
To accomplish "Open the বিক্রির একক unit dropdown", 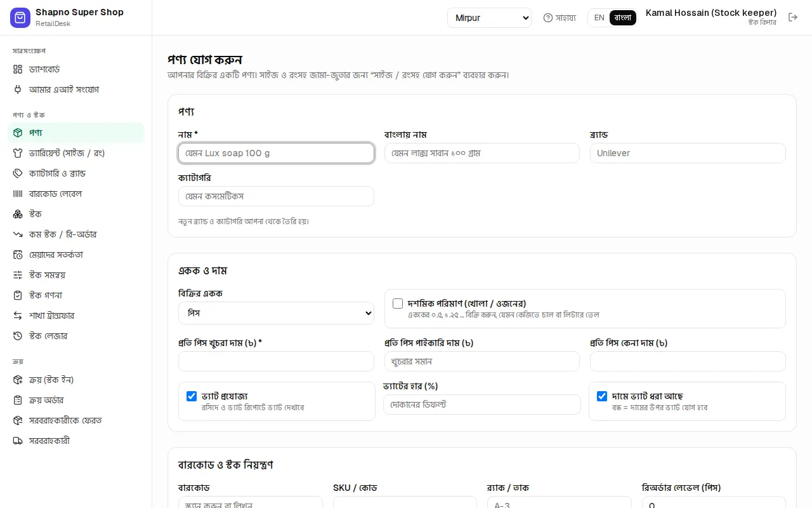I will pos(276,313).
